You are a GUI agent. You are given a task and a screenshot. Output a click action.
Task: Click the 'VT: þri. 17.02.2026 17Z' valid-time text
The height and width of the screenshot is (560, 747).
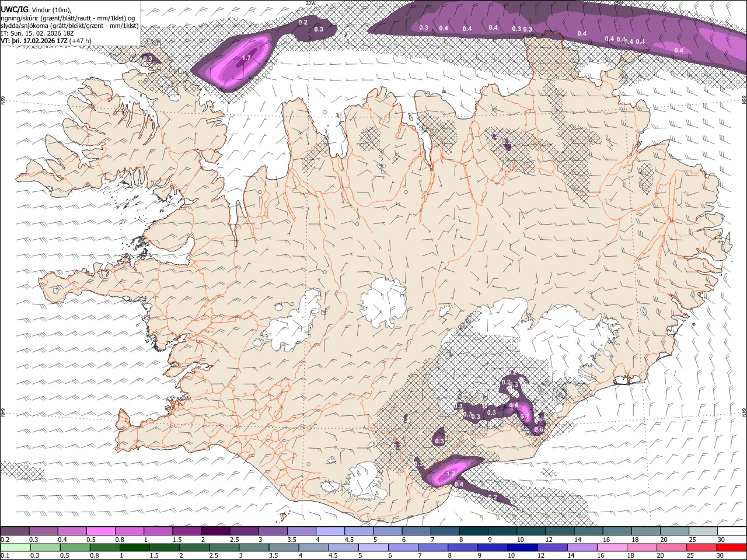(34, 41)
